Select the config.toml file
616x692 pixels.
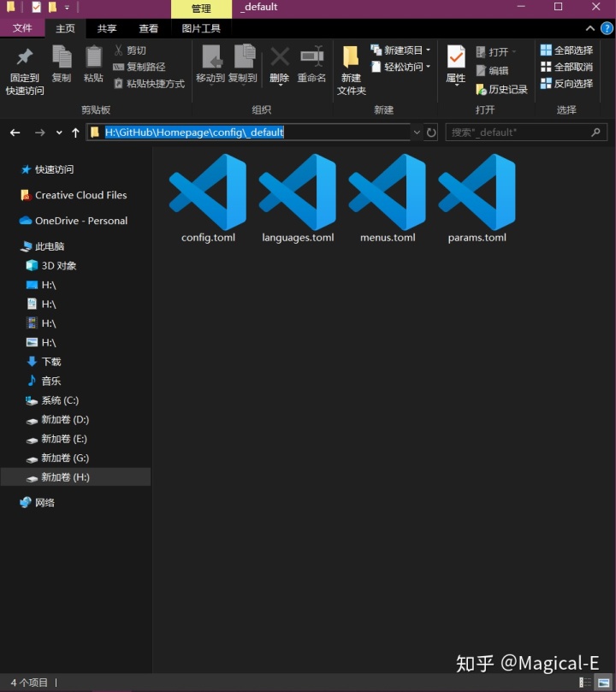point(208,198)
